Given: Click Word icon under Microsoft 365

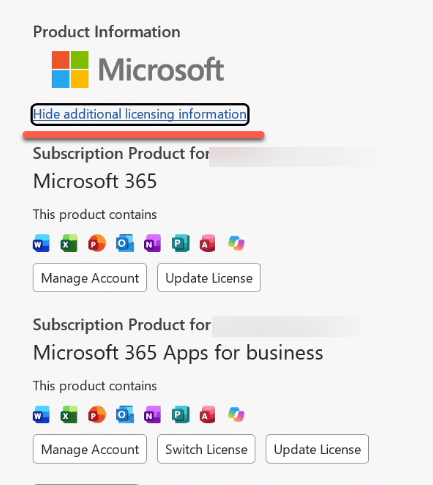Looking at the screenshot, I should 41,243.
